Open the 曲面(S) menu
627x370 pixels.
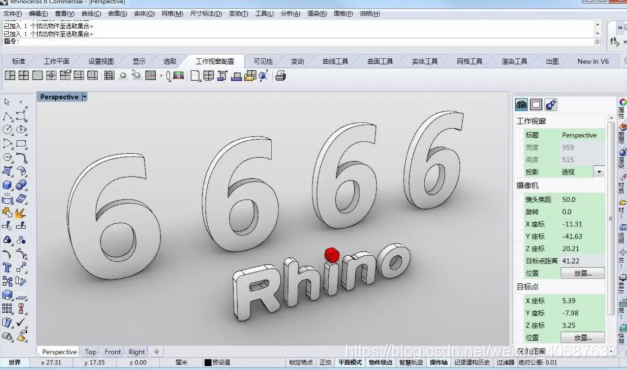(x=117, y=14)
